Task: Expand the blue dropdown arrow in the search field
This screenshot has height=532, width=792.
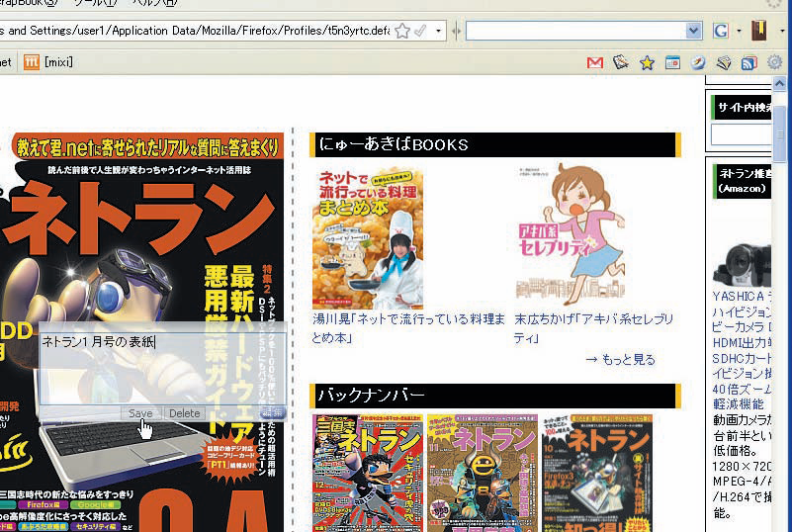Action: coord(693,31)
